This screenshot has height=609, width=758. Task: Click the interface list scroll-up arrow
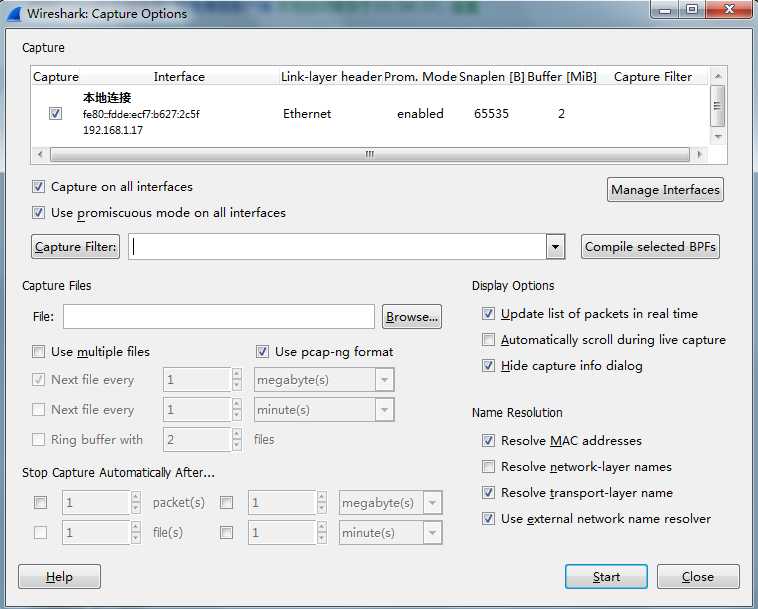[x=718, y=76]
